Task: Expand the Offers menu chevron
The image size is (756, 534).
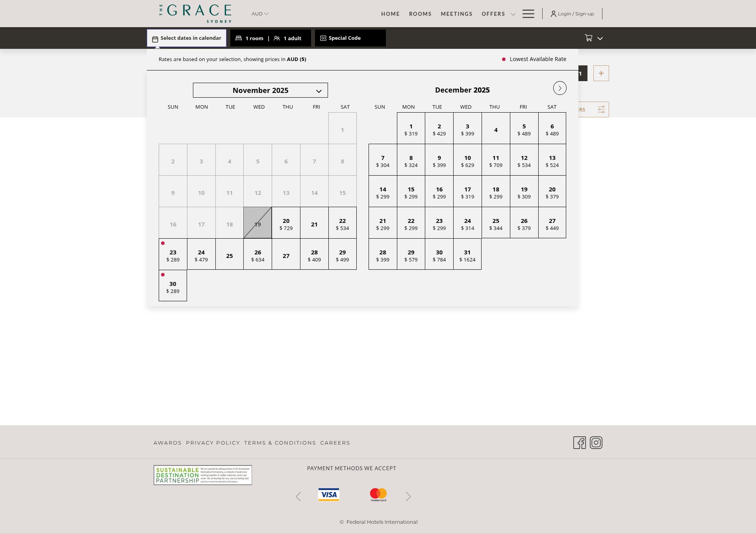Action: [513, 14]
